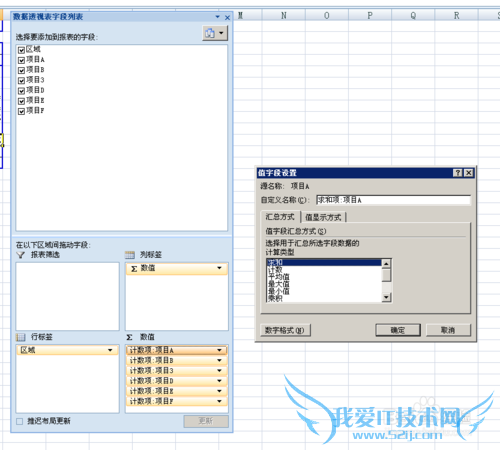Uncheck the 区域 field checkbox
500x450 pixels.
21,50
